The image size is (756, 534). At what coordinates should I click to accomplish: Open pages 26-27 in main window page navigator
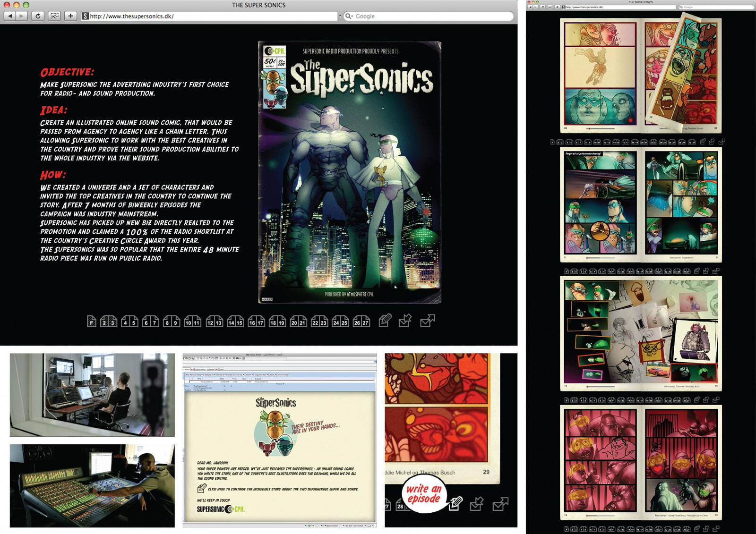(x=361, y=322)
